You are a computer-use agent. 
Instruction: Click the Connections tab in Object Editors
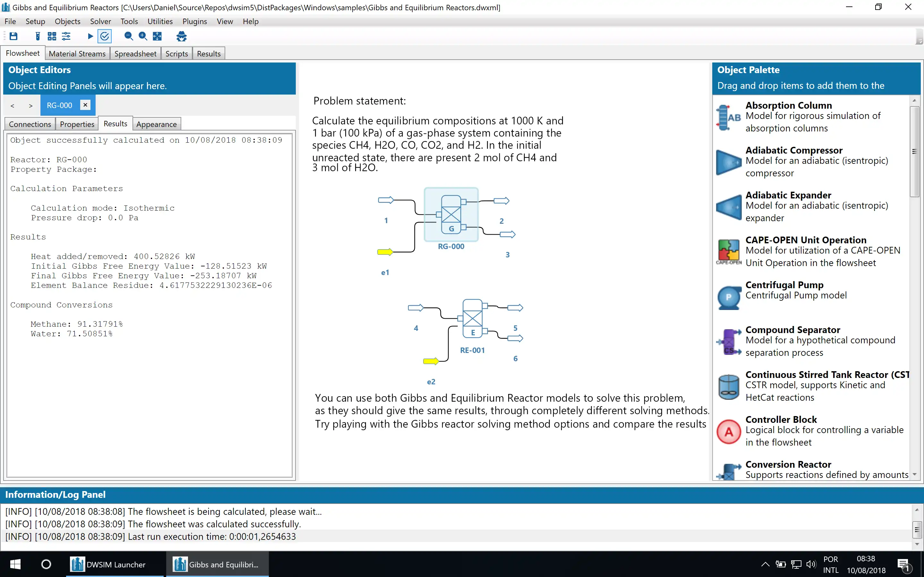tap(29, 124)
